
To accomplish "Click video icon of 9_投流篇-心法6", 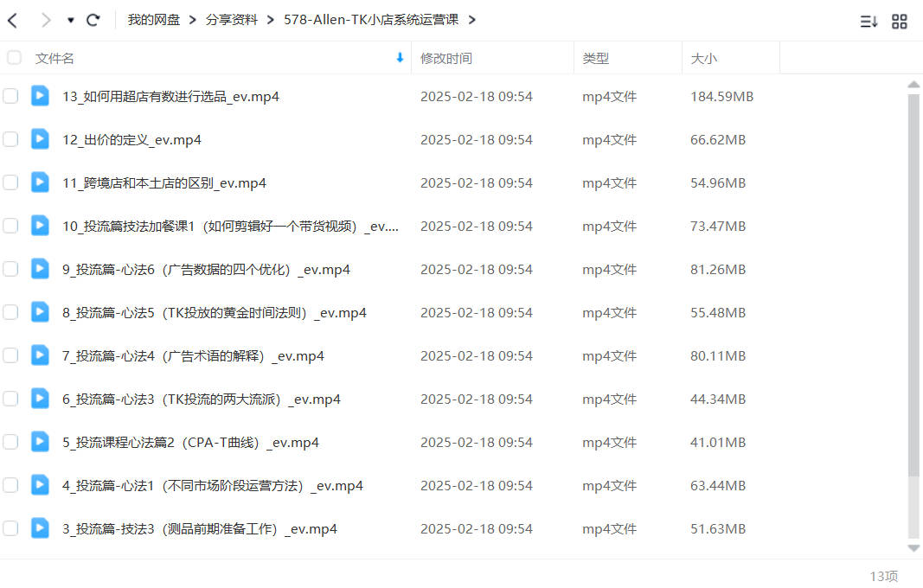I will click(x=40, y=268).
